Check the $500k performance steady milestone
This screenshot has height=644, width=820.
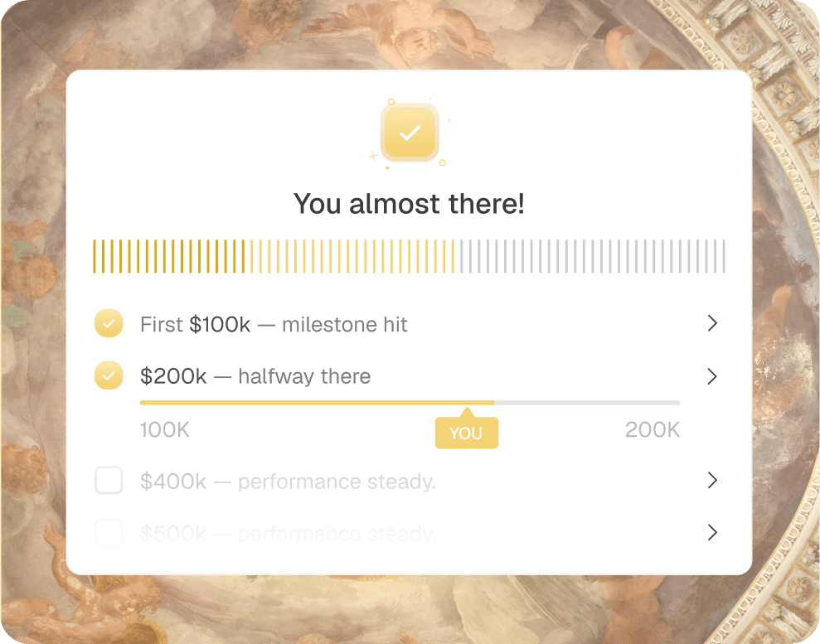[108, 533]
